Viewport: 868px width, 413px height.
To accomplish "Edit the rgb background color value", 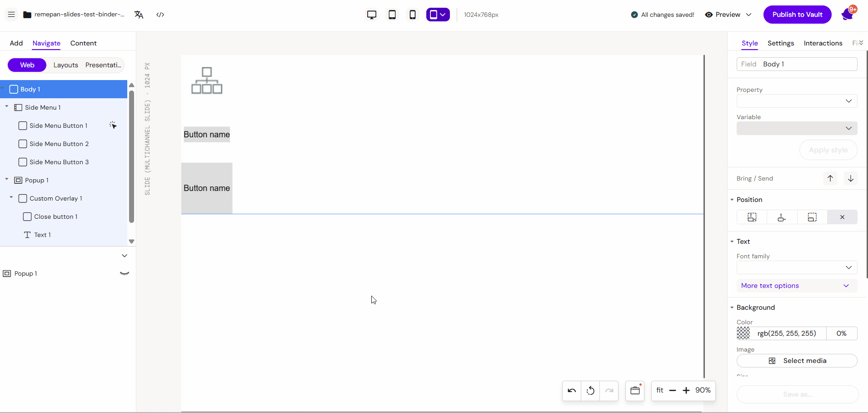I will tap(787, 333).
